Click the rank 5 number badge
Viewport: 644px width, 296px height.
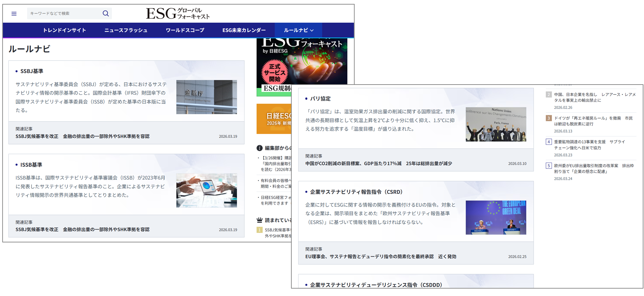point(549,166)
